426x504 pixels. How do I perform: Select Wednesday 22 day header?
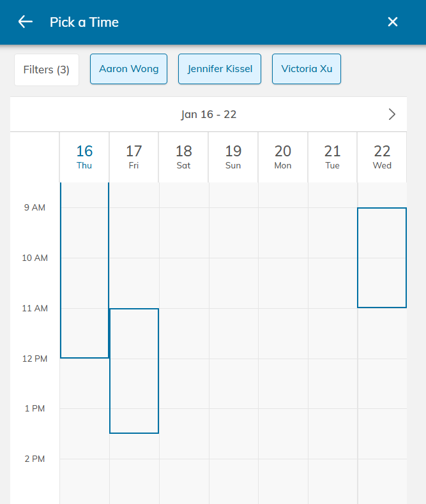(x=382, y=157)
